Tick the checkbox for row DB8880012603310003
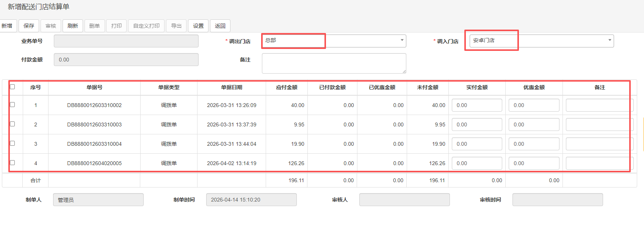Viewport: 644px width, 230px height. pos(13,124)
